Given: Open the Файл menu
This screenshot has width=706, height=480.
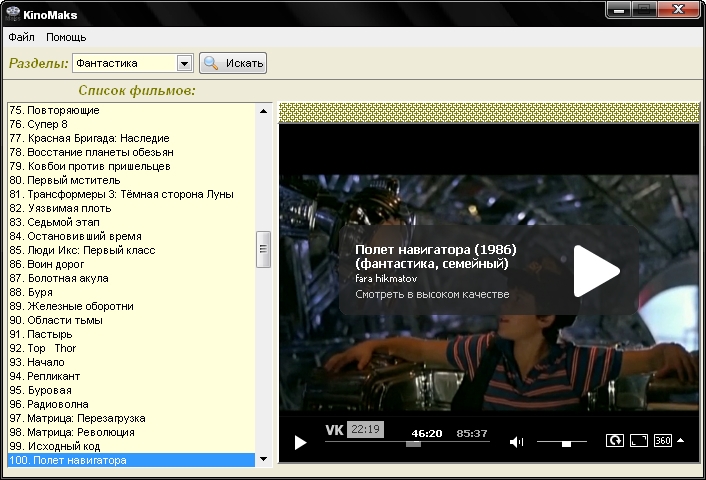Looking at the screenshot, I should point(21,37).
